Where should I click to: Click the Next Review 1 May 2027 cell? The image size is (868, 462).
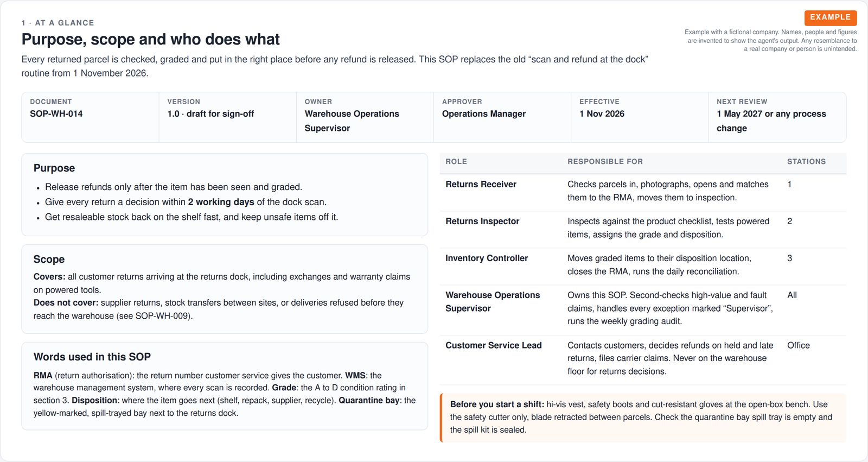[x=777, y=117]
